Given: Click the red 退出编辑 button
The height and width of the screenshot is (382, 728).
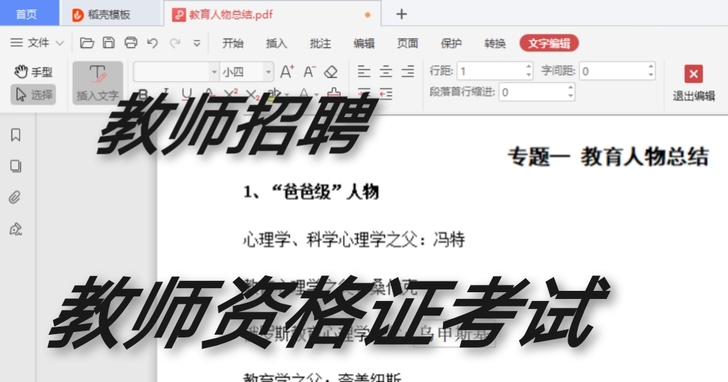Looking at the screenshot, I should [x=694, y=83].
